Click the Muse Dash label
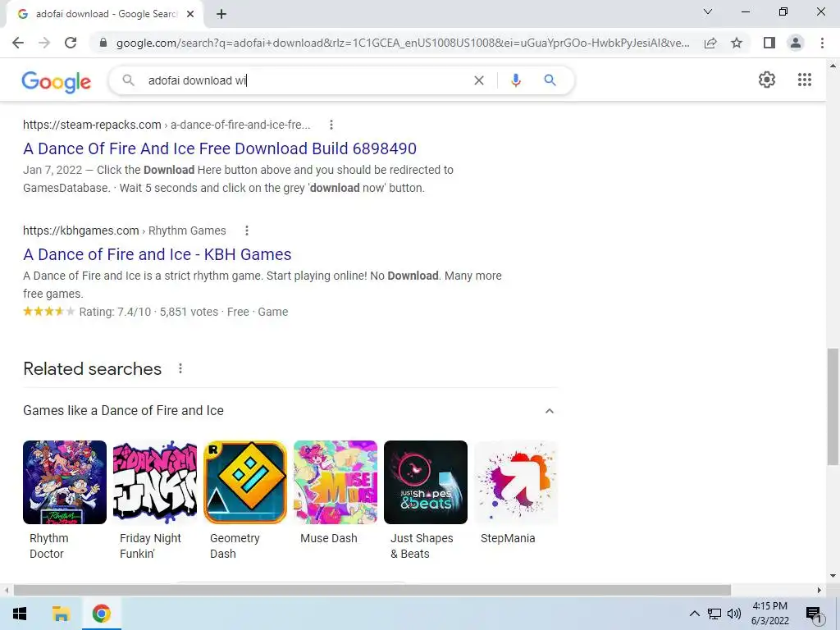This screenshot has height=630, width=840. [x=328, y=538]
